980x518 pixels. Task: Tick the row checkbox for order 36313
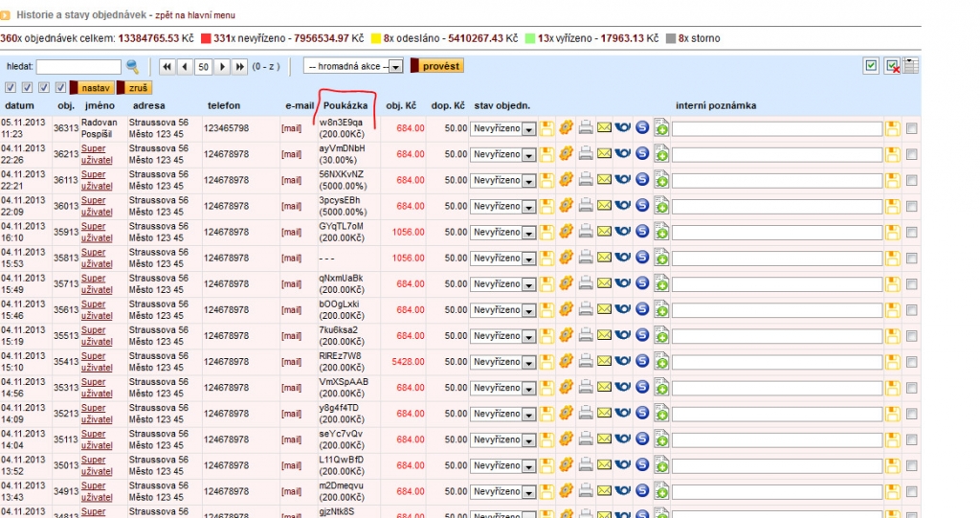point(912,128)
